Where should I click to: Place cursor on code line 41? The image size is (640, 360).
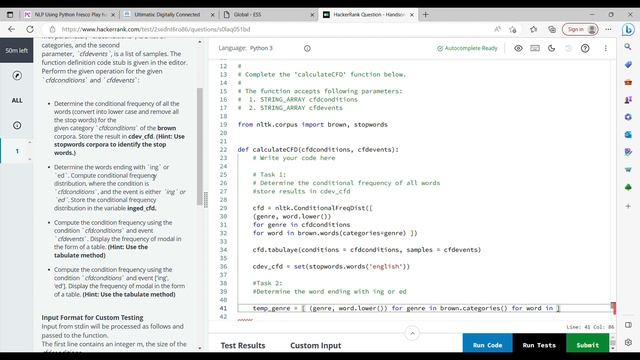point(424,308)
